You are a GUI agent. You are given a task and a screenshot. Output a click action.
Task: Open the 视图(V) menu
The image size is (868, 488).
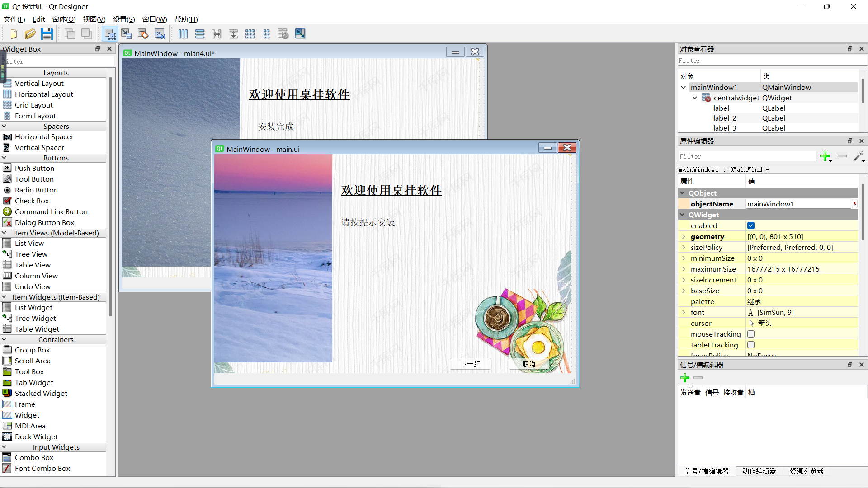(x=94, y=19)
